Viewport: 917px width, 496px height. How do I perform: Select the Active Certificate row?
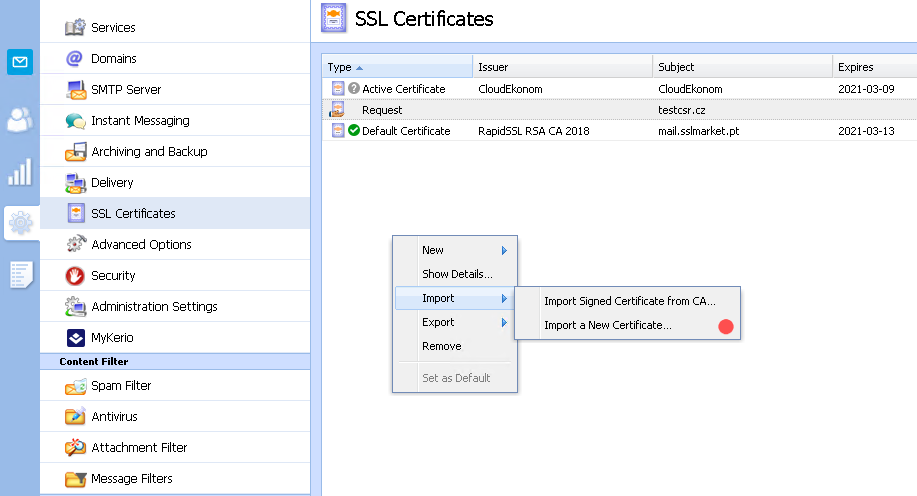tap(620, 89)
